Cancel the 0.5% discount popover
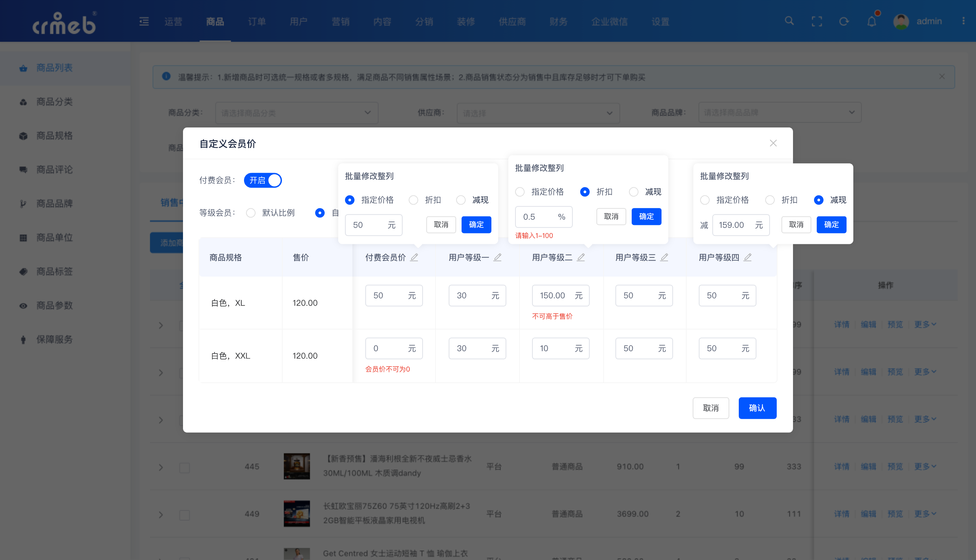 (x=611, y=216)
